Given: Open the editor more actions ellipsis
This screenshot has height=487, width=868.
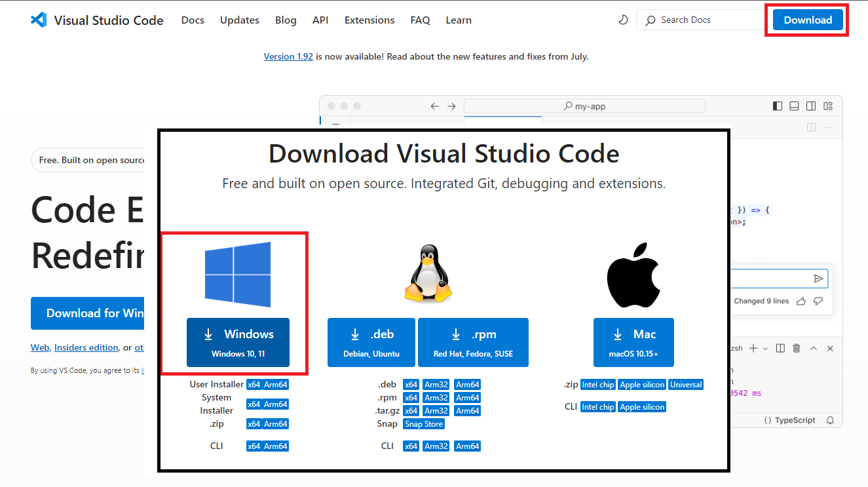Looking at the screenshot, I should tap(828, 127).
